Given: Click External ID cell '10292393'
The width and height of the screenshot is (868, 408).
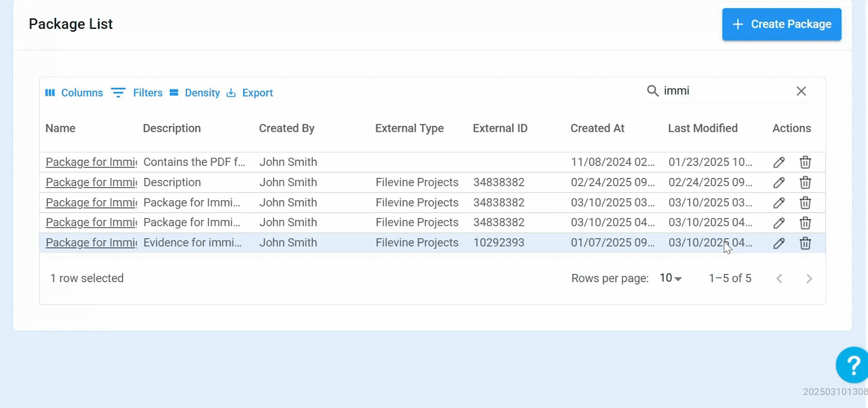Looking at the screenshot, I should coord(499,243).
